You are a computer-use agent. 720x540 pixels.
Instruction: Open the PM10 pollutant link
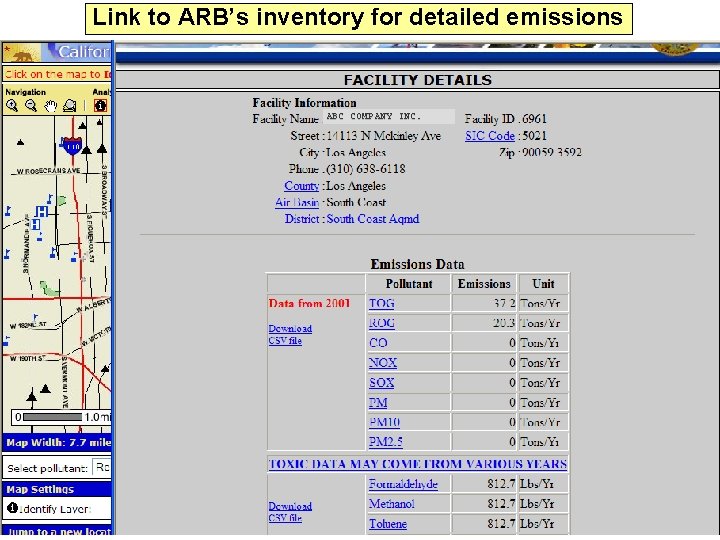pyautogui.click(x=384, y=422)
